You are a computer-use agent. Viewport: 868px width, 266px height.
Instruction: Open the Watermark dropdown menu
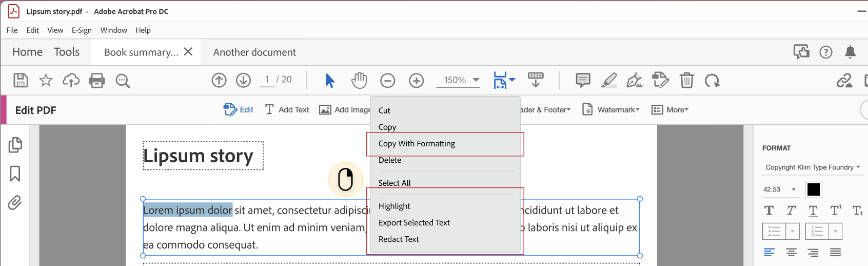[611, 110]
